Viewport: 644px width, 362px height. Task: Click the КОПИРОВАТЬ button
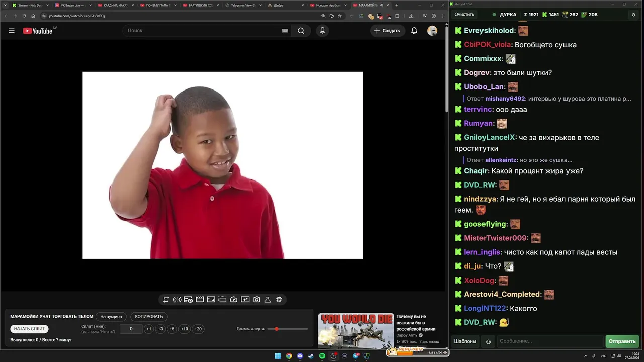click(149, 317)
